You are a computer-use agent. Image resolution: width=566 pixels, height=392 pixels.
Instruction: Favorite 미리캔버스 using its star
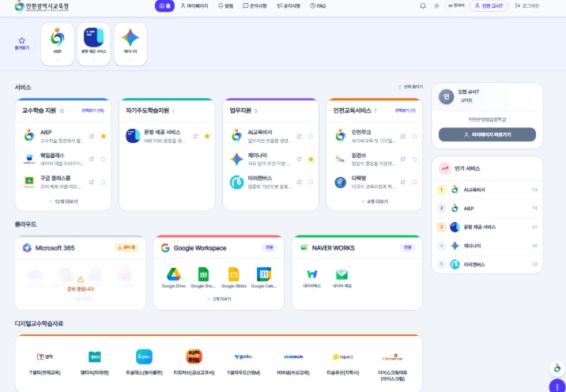pyautogui.click(x=311, y=182)
